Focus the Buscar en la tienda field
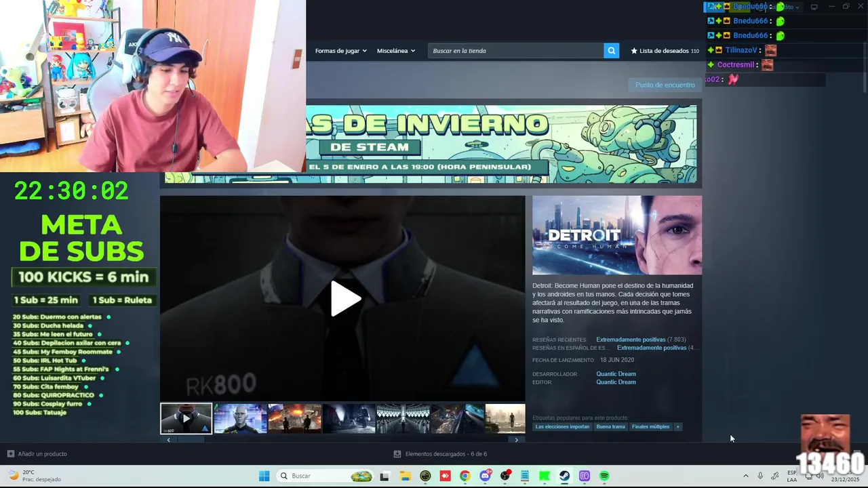 515,51
